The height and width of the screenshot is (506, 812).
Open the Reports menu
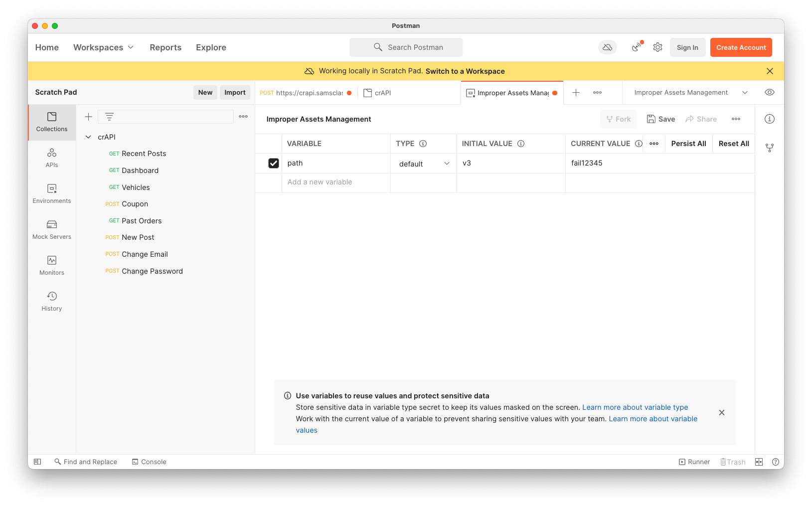click(165, 47)
